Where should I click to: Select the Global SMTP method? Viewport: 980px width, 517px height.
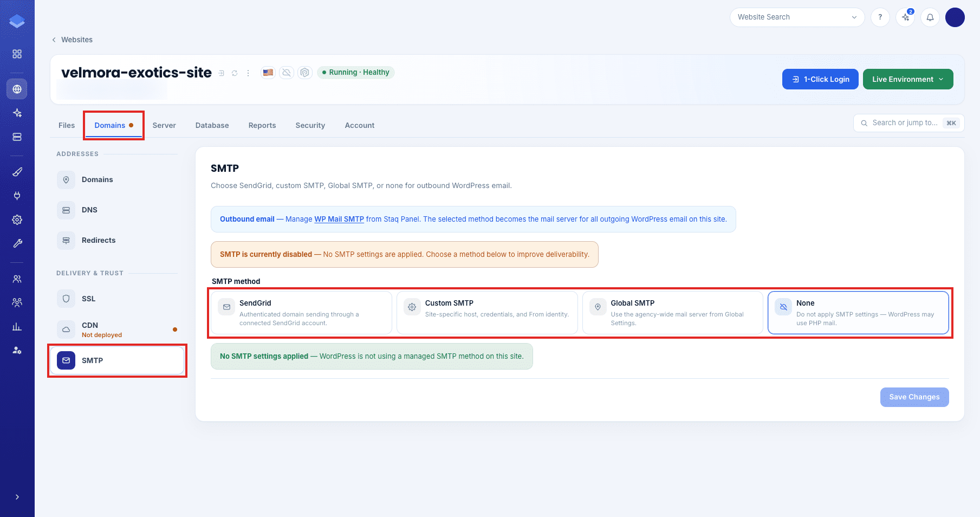[673, 313]
